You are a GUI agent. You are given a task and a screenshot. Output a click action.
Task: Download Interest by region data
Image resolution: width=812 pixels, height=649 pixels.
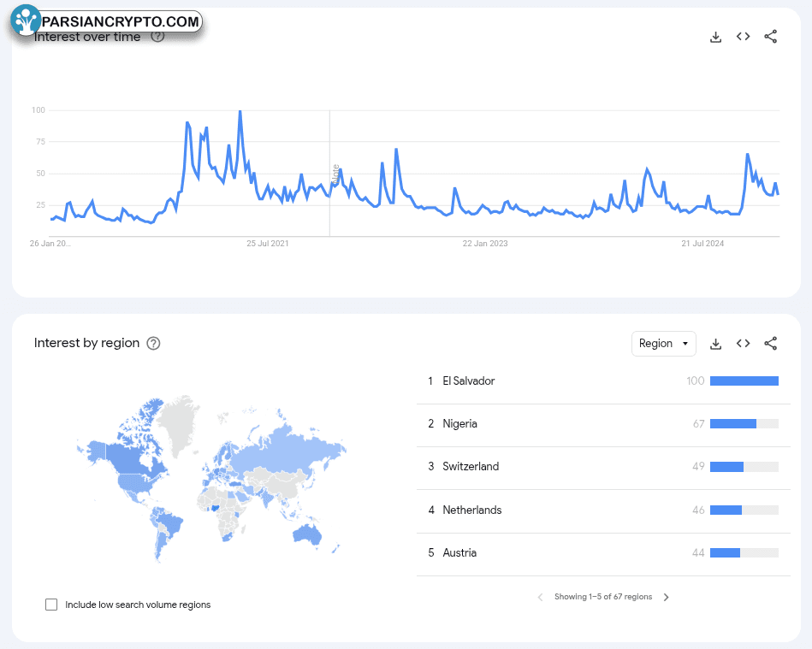(716, 344)
